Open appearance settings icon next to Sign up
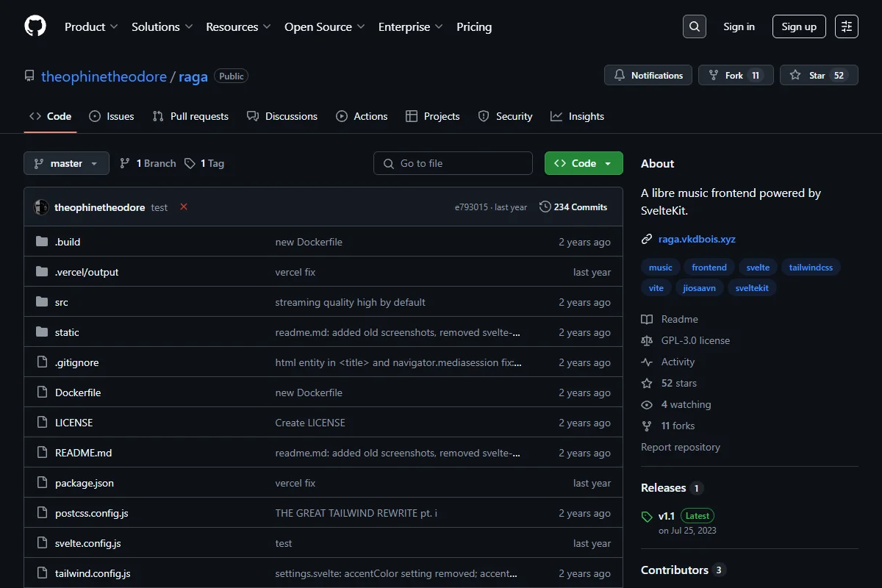 (847, 26)
